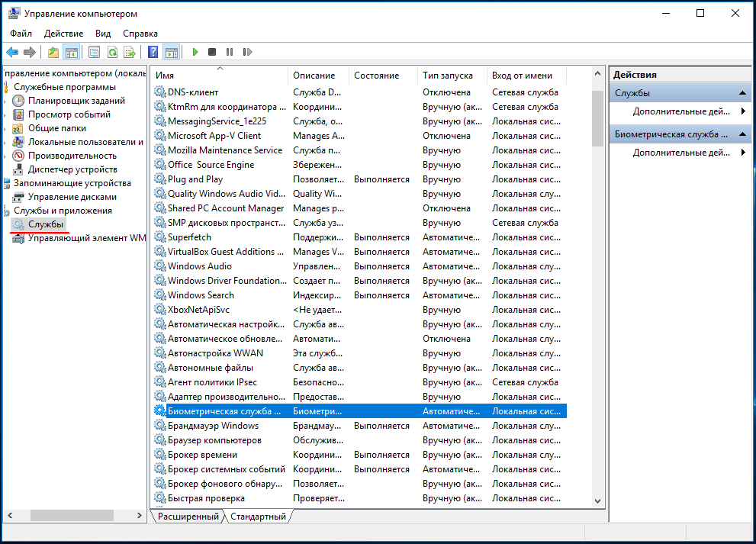
Task: Select the Mozilla Maintenance Service row
Action: tap(359, 150)
